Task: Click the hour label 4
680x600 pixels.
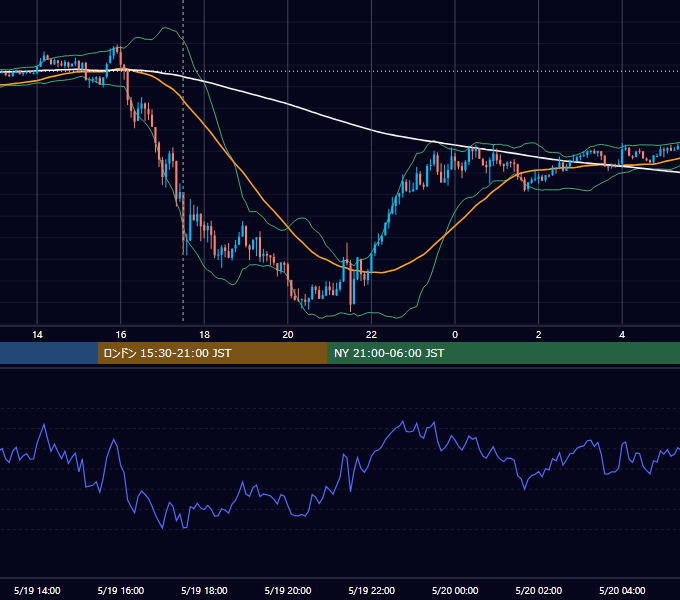Action: 622,335
